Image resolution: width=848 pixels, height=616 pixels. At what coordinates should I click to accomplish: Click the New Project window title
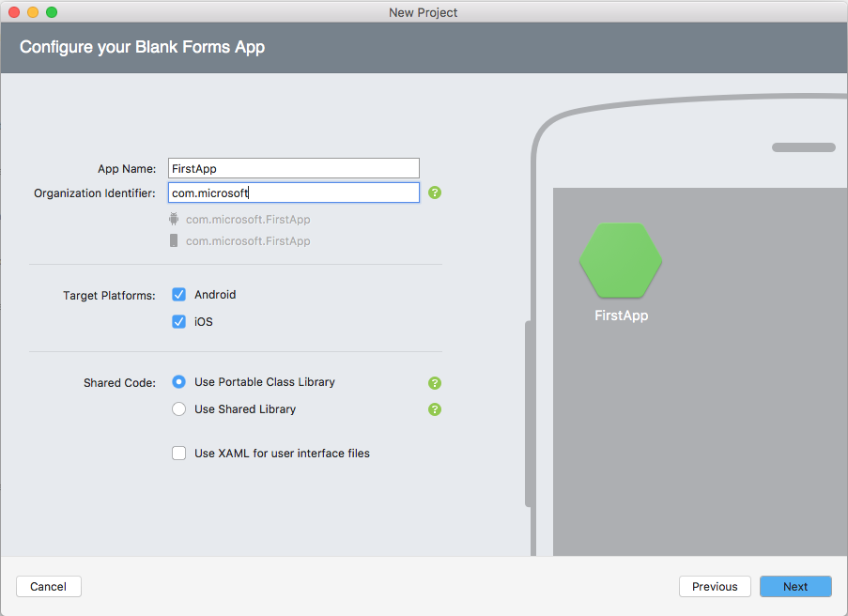[x=423, y=12]
